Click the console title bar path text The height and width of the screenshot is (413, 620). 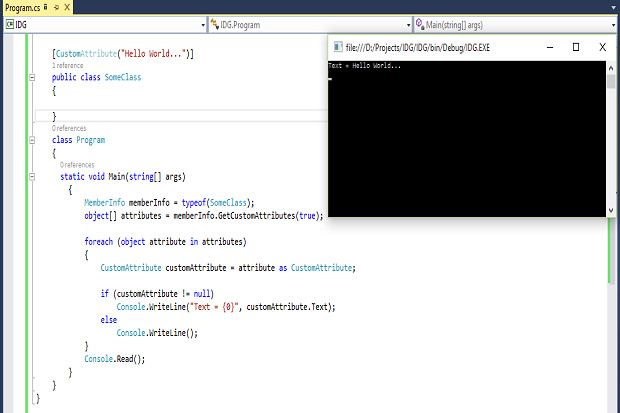[x=418, y=47]
